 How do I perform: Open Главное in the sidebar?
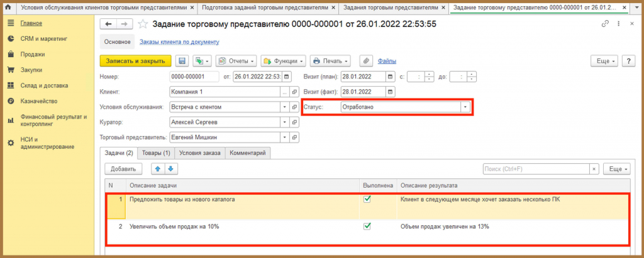tap(31, 23)
